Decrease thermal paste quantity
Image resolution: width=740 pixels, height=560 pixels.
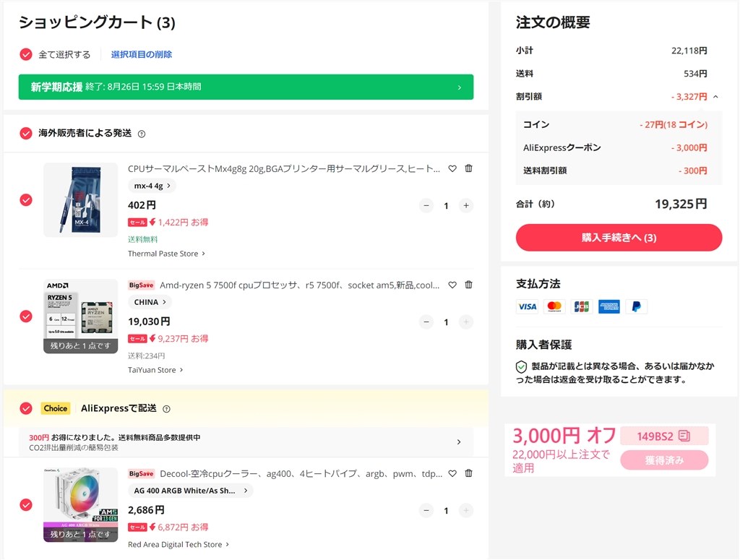(x=426, y=206)
